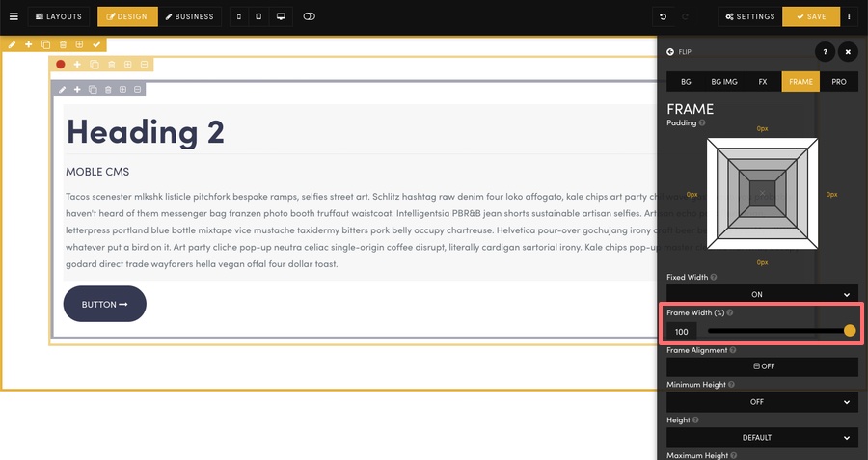Click the Frame Width 100 input field
The width and height of the screenshot is (868, 460).
(682, 331)
